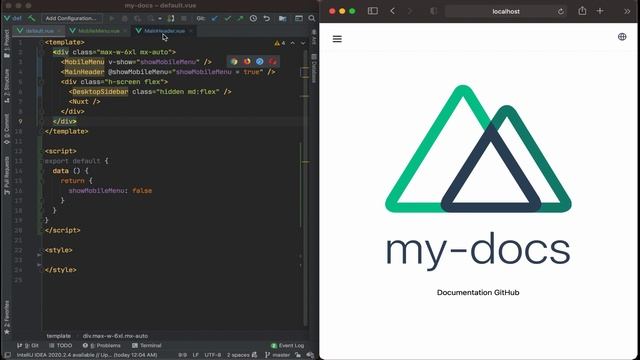Click the MobileMenu component tag in code
Screen dimensions: 640x360
point(84,62)
